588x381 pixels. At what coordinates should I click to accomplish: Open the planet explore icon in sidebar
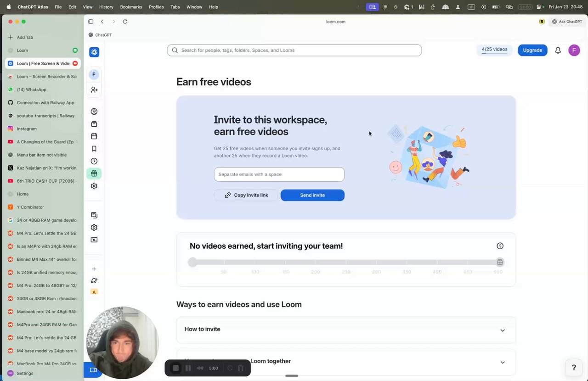[x=94, y=280]
